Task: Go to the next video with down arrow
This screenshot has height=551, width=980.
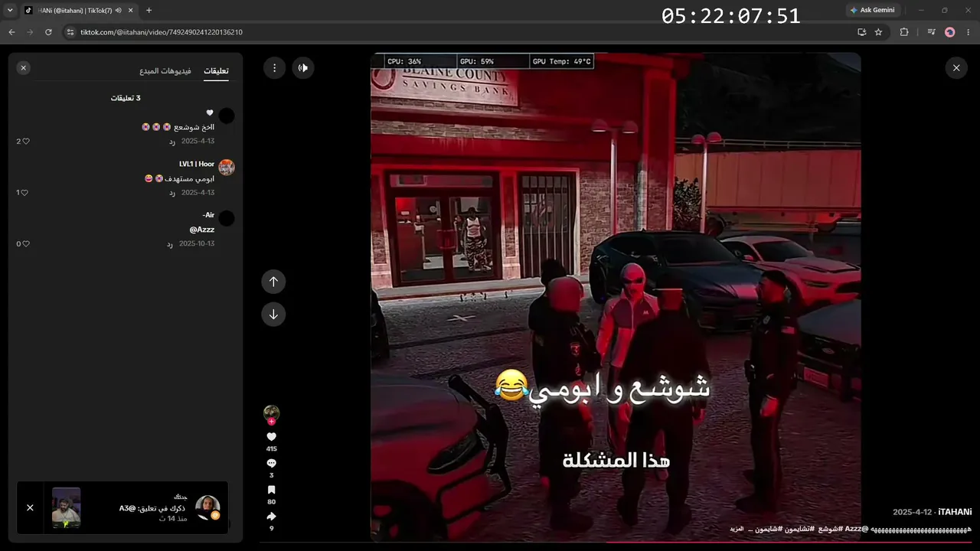Action: coord(273,315)
